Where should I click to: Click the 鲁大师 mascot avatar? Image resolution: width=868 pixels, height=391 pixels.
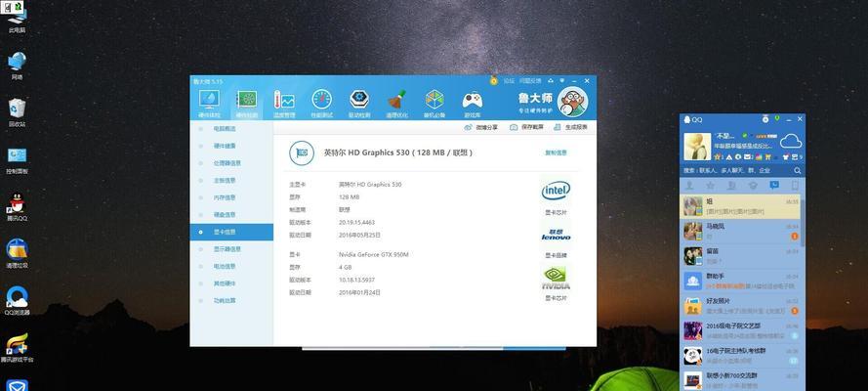pyautogui.click(x=572, y=103)
